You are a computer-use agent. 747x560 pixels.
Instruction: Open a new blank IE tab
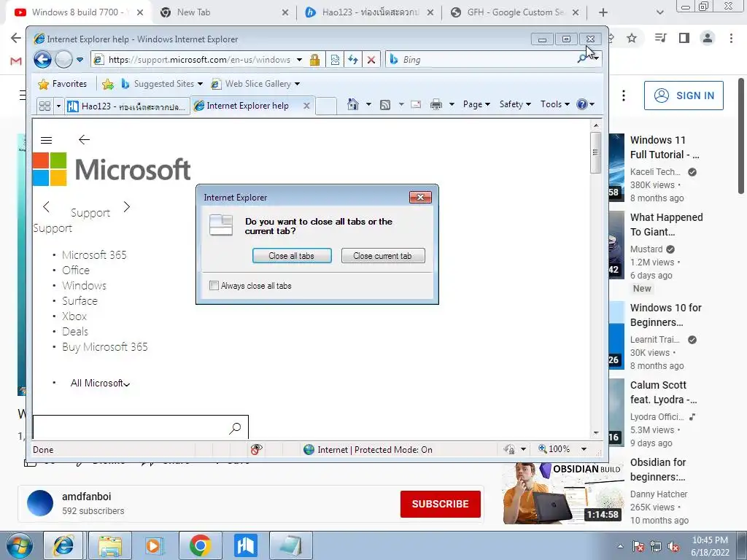coord(326,106)
